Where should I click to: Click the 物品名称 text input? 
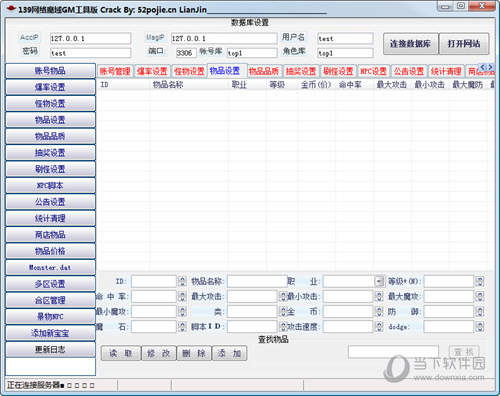pos(257,282)
